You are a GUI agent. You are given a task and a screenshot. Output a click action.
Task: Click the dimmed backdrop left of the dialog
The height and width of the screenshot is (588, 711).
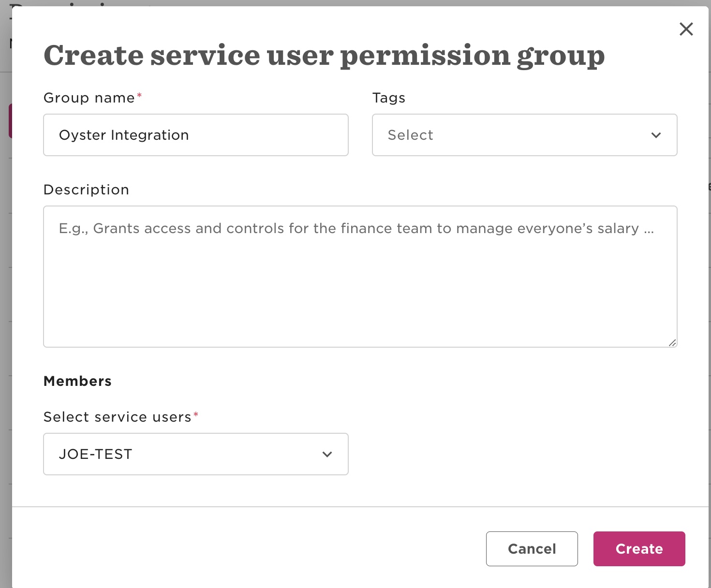coord(5,290)
